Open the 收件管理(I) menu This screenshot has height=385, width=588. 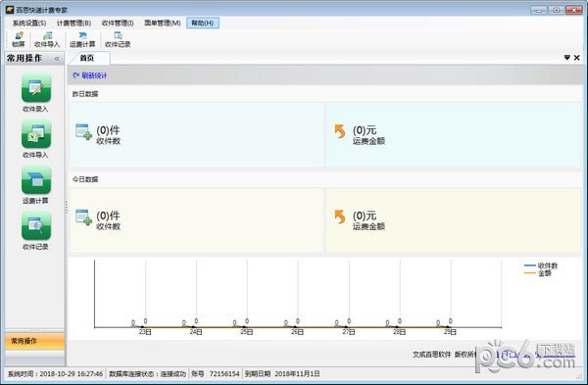(x=118, y=24)
